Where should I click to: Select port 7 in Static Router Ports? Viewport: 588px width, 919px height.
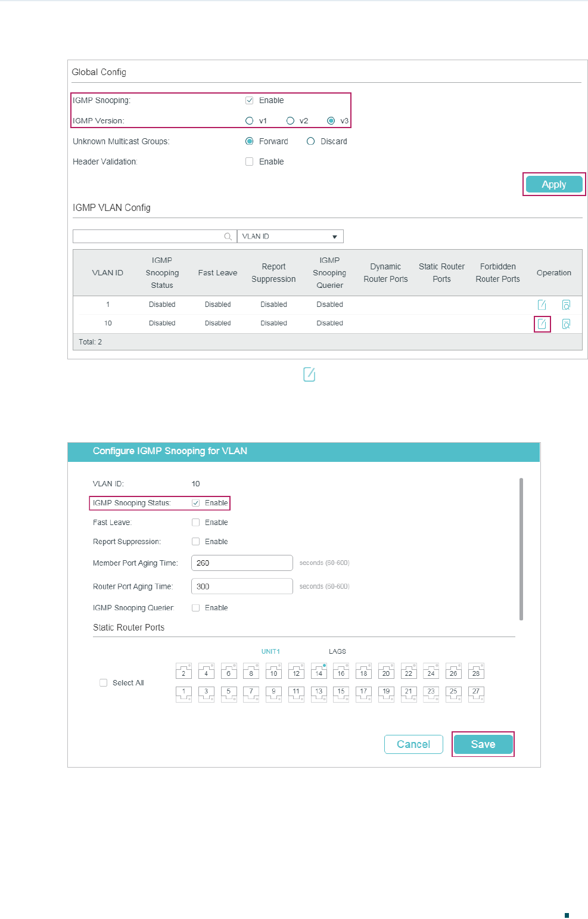(251, 694)
